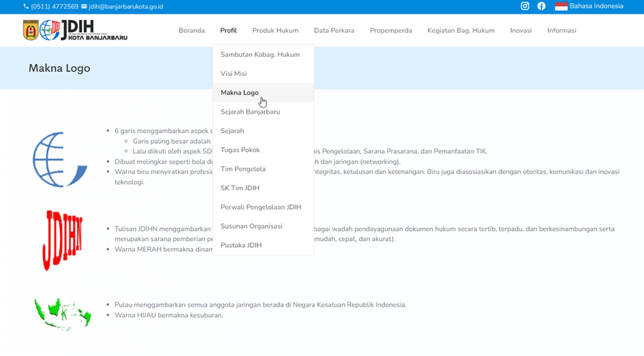The height and width of the screenshot is (356, 644).
Task: Select Sejarah Banjarbaru from the dropdown
Action: [250, 112]
